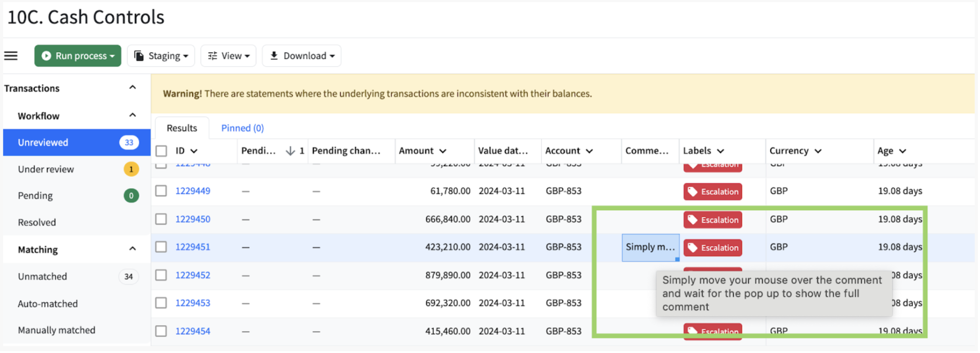Select Auto-matched in the Matching list
The height and width of the screenshot is (353, 980).
[77, 304]
